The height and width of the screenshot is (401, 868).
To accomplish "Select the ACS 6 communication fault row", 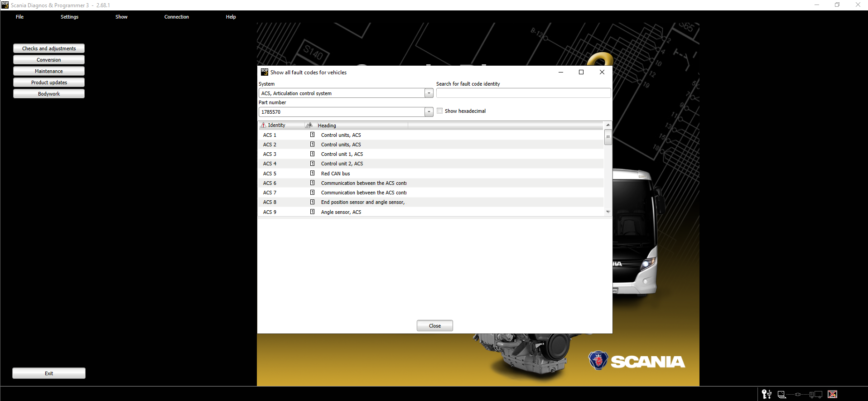I will (x=431, y=183).
